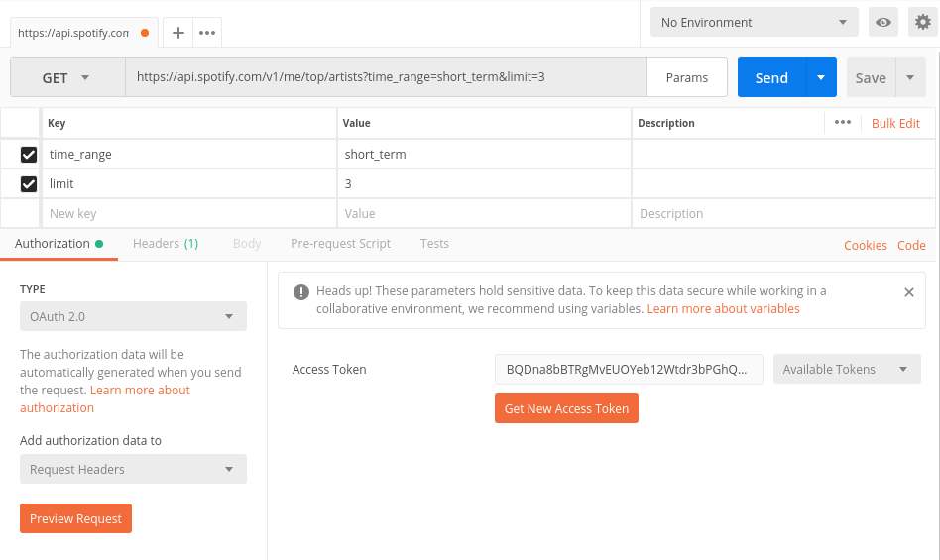Viewport: 940px width, 560px height.
Task: Open the Code link
Action: coord(911,245)
